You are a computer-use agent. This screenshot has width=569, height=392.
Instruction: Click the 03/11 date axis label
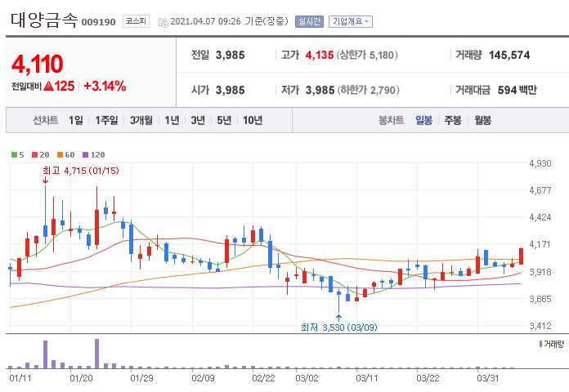coord(367,378)
